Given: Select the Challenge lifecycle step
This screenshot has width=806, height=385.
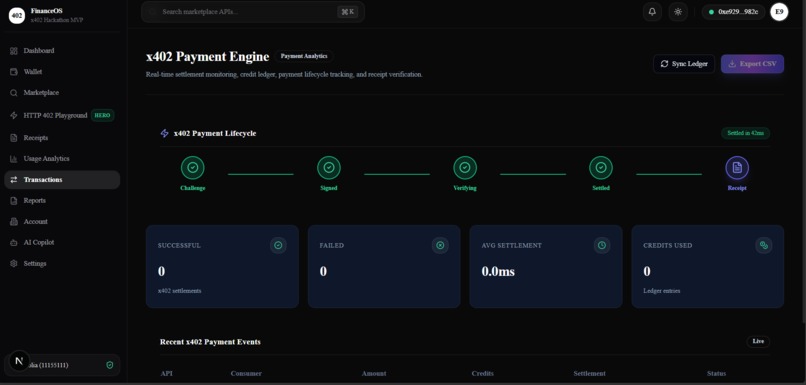Looking at the screenshot, I should [x=193, y=174].
